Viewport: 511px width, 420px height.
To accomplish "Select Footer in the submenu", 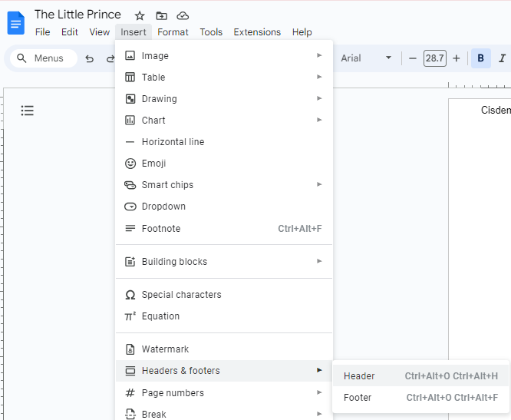I will click(x=420, y=398).
